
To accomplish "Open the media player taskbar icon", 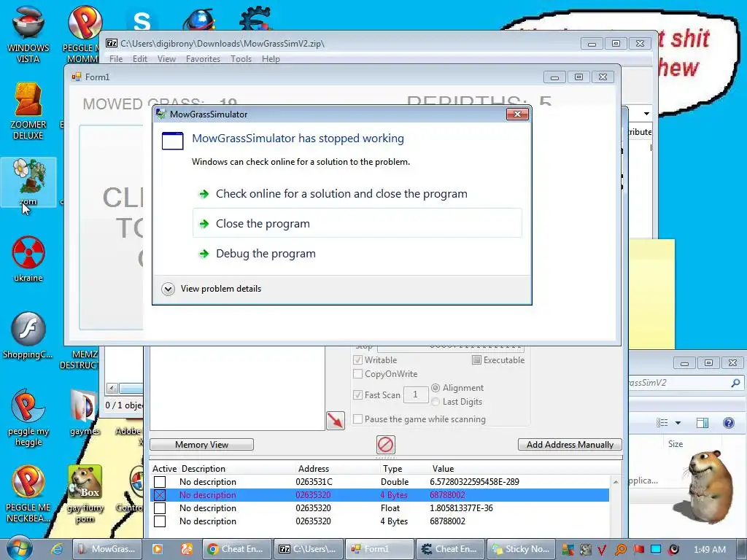I will pyautogui.click(x=158, y=549).
